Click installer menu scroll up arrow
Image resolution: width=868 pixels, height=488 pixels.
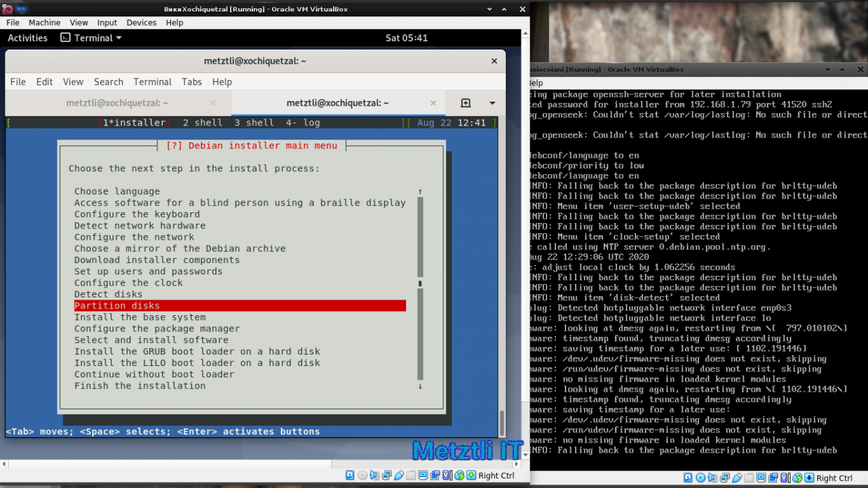point(420,192)
